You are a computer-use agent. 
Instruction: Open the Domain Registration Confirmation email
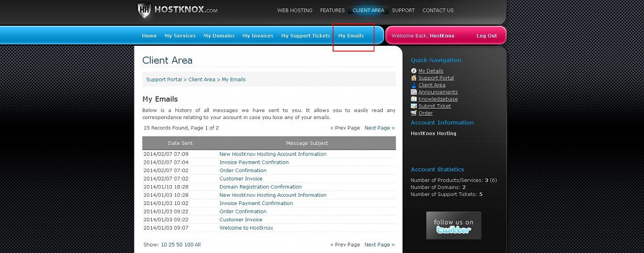261,187
